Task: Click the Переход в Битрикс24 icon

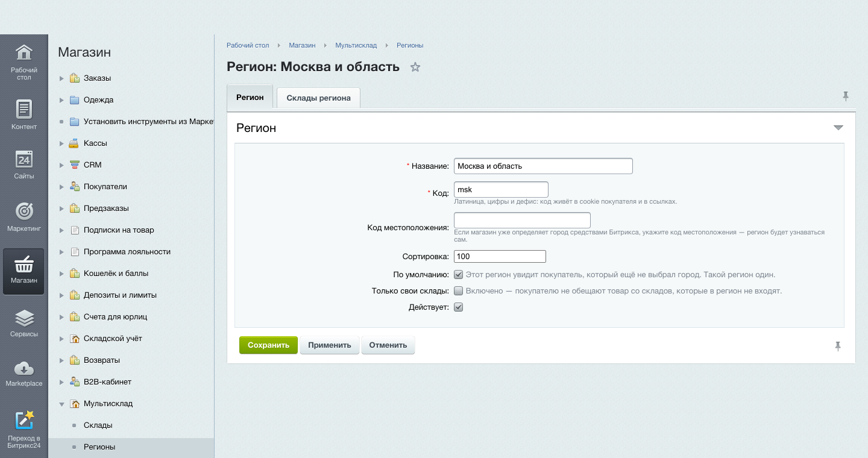Action: pyautogui.click(x=24, y=420)
